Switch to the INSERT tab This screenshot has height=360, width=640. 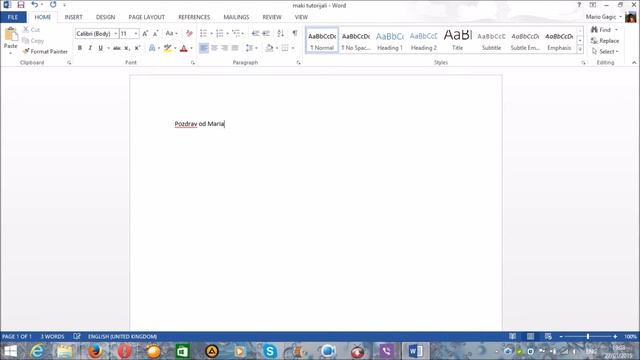73,17
